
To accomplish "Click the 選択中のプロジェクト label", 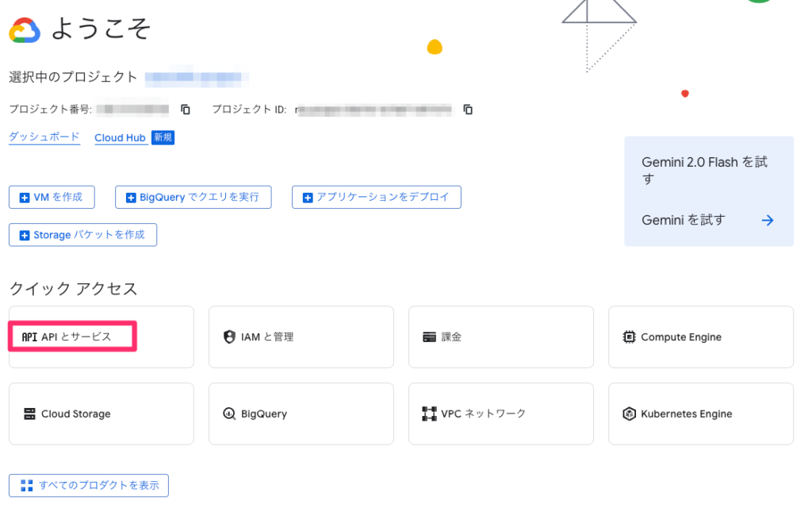I will click(73, 77).
